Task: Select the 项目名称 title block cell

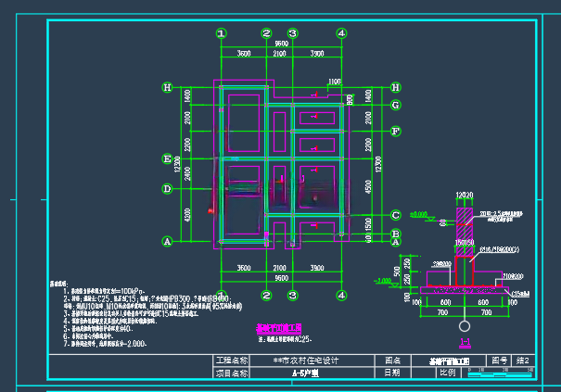Action: pos(232,373)
